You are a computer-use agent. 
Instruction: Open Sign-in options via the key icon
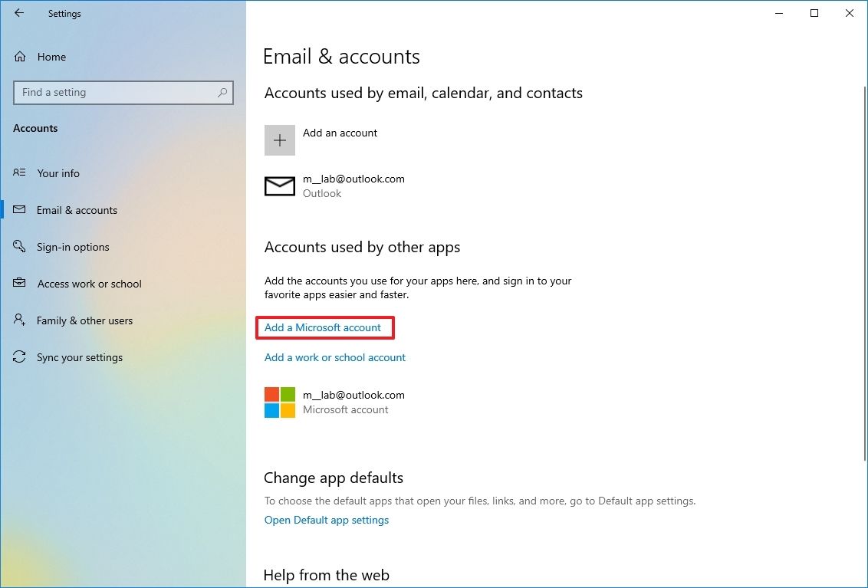pos(18,247)
